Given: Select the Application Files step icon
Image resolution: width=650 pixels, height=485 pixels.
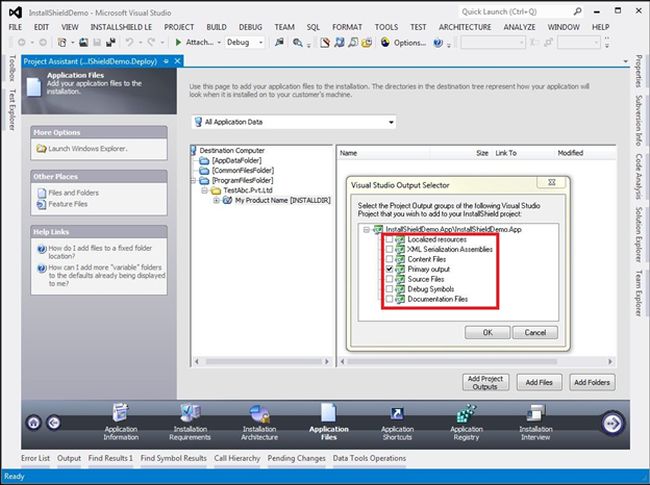Looking at the screenshot, I should [328, 413].
